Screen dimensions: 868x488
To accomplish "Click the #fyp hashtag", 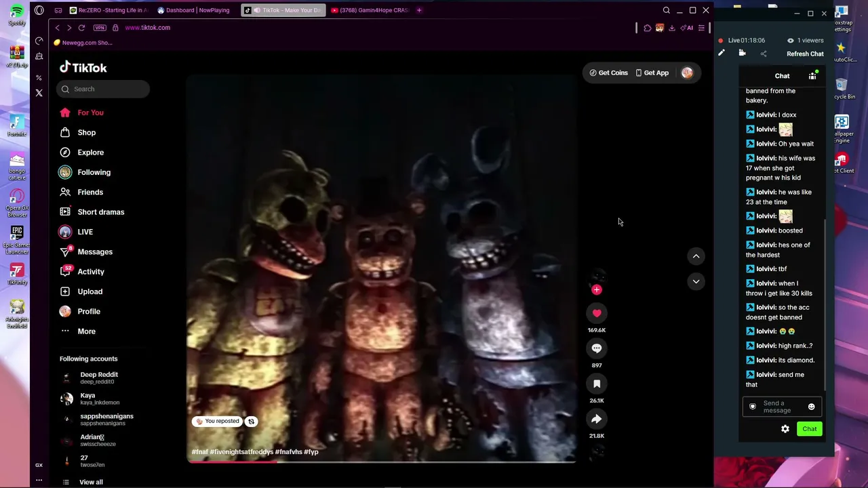I will tap(311, 452).
